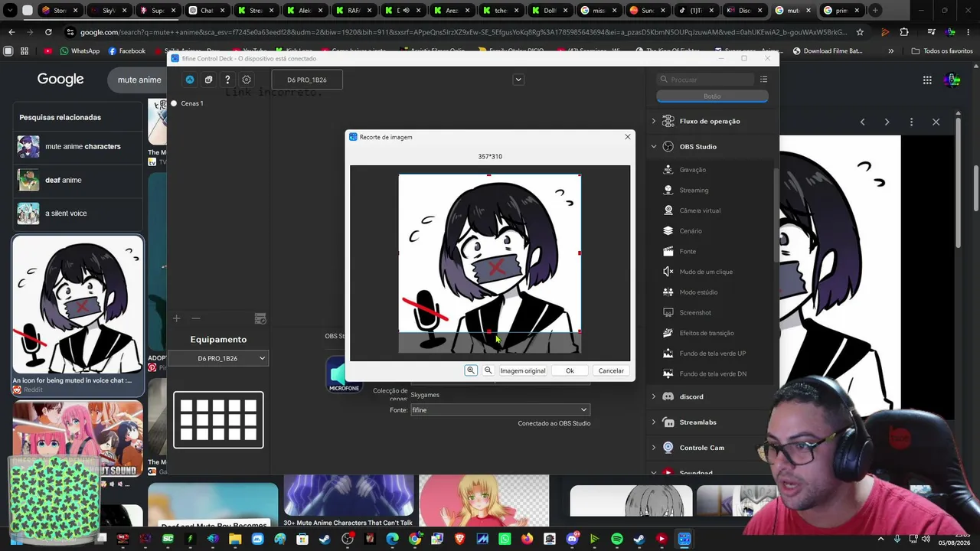Select the Câmera virtual action

(700, 210)
